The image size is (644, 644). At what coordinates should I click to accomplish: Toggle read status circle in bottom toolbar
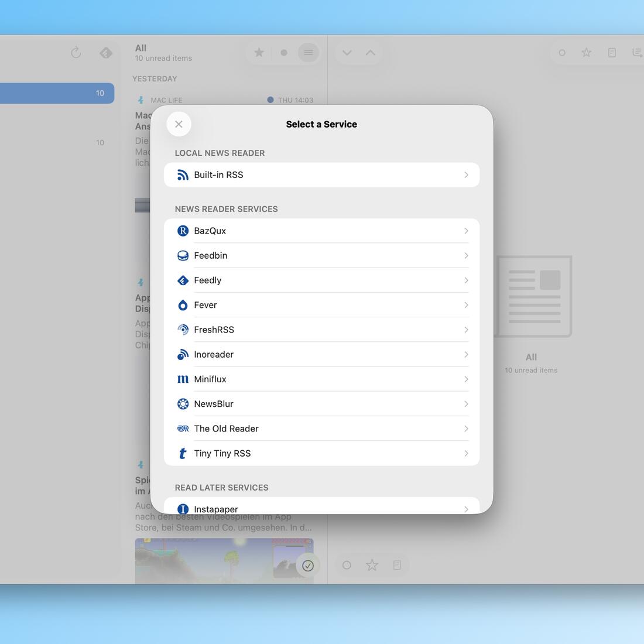[347, 565]
